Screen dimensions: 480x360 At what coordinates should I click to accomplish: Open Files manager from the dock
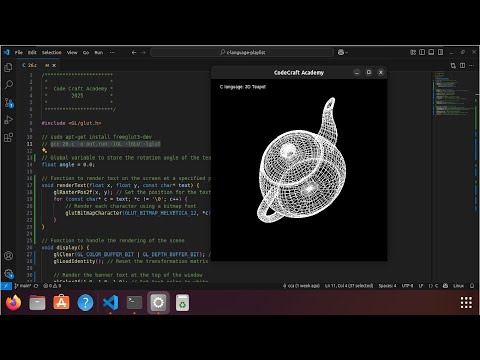[37, 303]
